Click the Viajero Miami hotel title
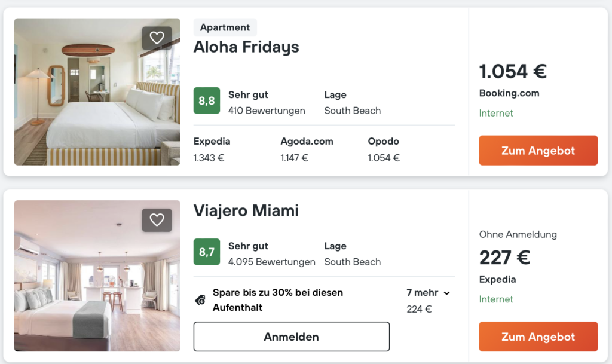The height and width of the screenshot is (364, 612). click(246, 210)
